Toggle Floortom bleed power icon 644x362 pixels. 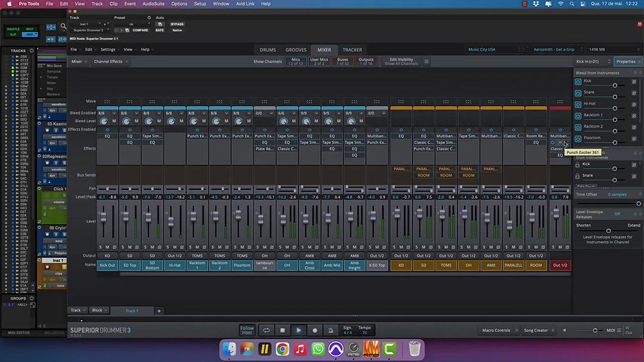point(578,139)
